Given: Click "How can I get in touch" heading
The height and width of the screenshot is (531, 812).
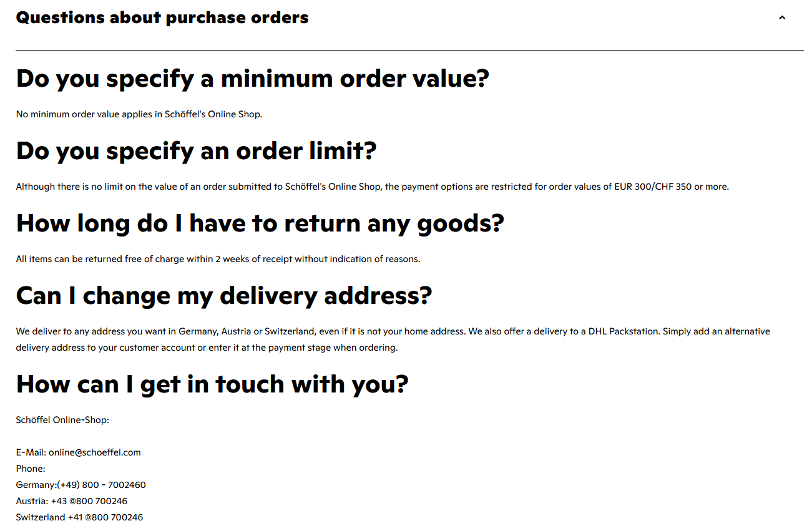Looking at the screenshot, I should [x=212, y=384].
